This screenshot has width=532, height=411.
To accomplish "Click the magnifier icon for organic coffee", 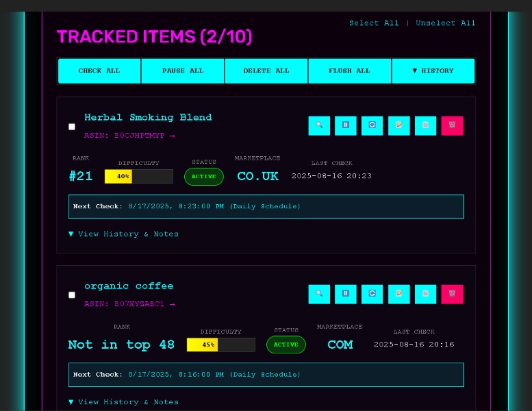I will pyautogui.click(x=319, y=294).
